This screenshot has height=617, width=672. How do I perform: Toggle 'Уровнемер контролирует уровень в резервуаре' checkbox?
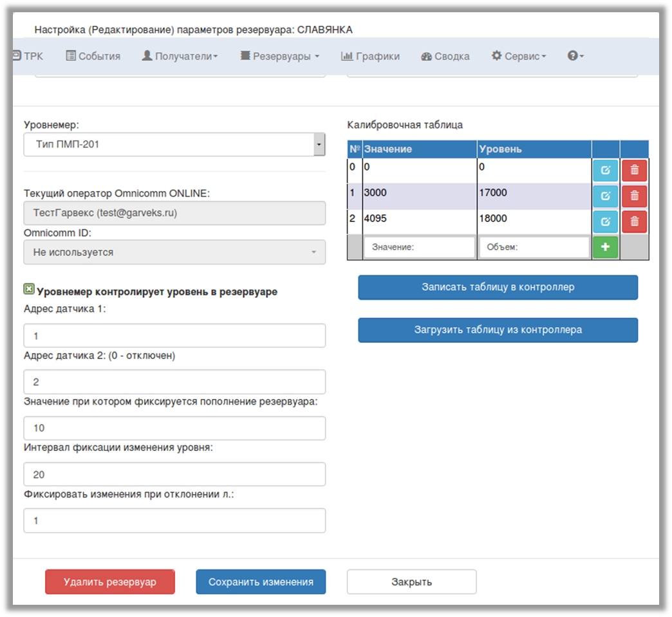click(29, 291)
